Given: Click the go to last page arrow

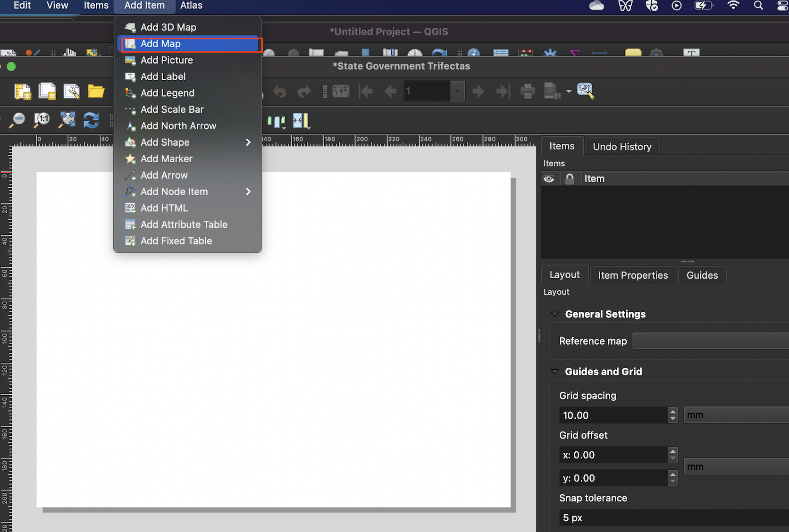Looking at the screenshot, I should coord(502,91).
